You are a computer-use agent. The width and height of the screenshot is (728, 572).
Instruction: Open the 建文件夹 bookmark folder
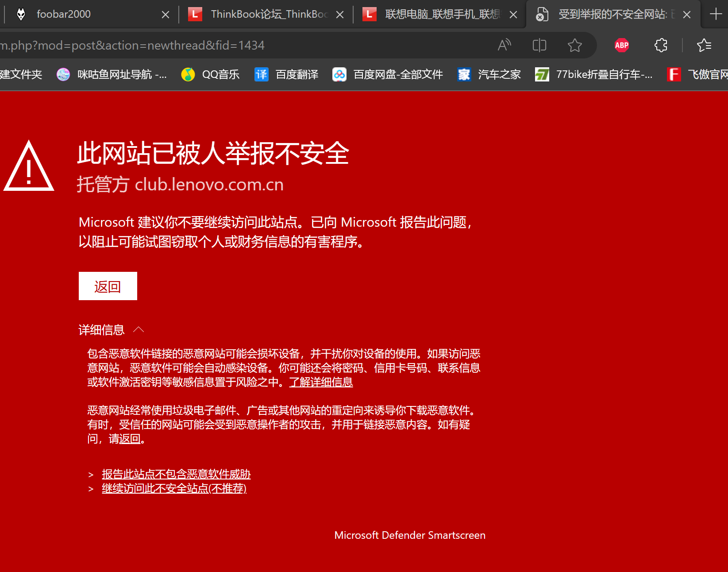[x=21, y=74]
